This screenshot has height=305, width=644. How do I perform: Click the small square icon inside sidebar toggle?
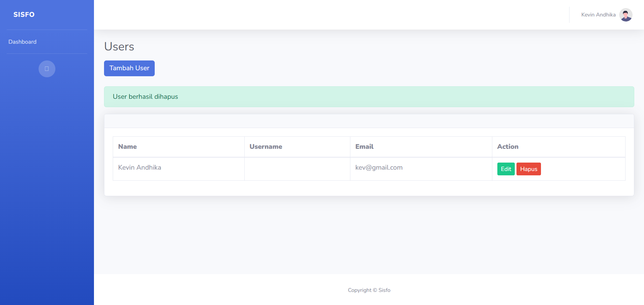coord(47,69)
